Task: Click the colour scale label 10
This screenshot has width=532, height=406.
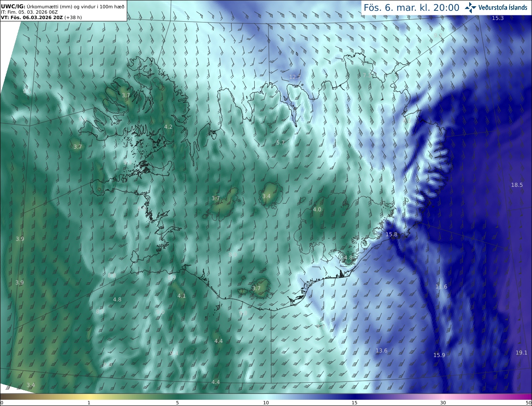Action: (x=266, y=403)
